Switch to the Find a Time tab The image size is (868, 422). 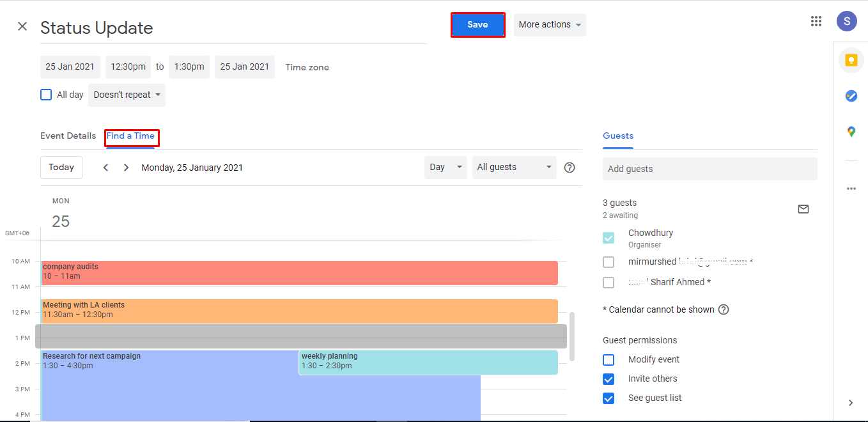[130, 136]
